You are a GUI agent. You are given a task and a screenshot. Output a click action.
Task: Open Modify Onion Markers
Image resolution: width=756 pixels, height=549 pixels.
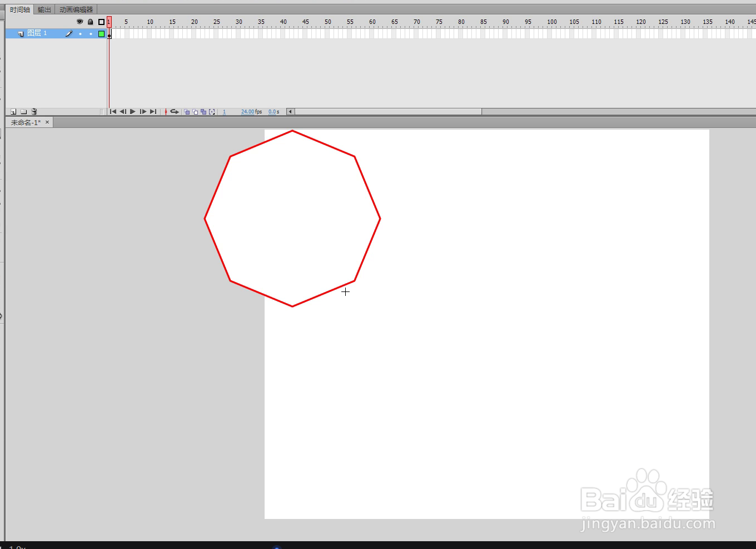212,111
